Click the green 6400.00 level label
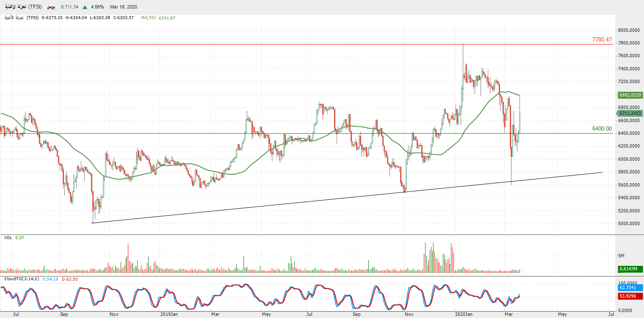Screen dimensions: 644x318 click(602, 128)
